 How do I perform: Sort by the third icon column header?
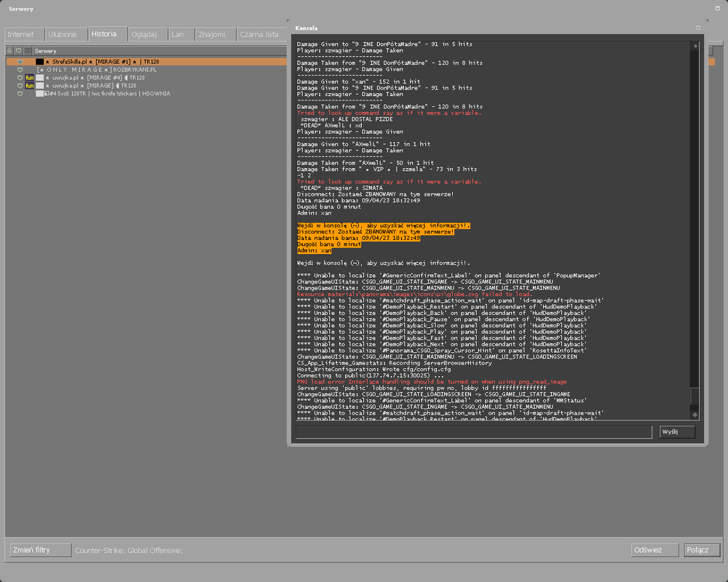click(28, 51)
